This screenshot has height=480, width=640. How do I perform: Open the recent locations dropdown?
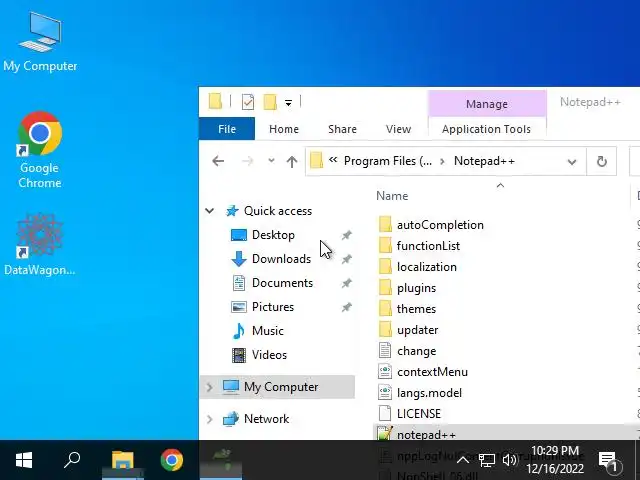point(271,161)
